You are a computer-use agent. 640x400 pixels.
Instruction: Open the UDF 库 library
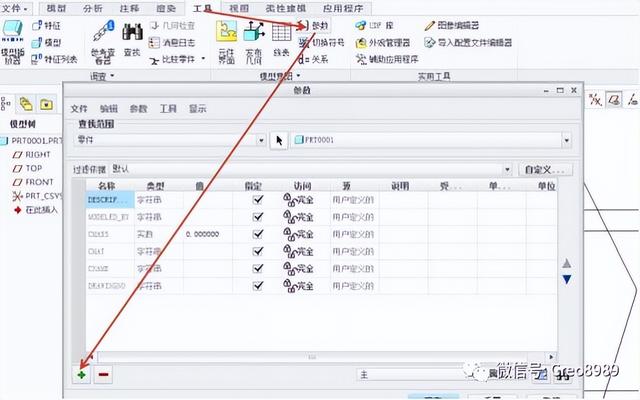point(374,25)
